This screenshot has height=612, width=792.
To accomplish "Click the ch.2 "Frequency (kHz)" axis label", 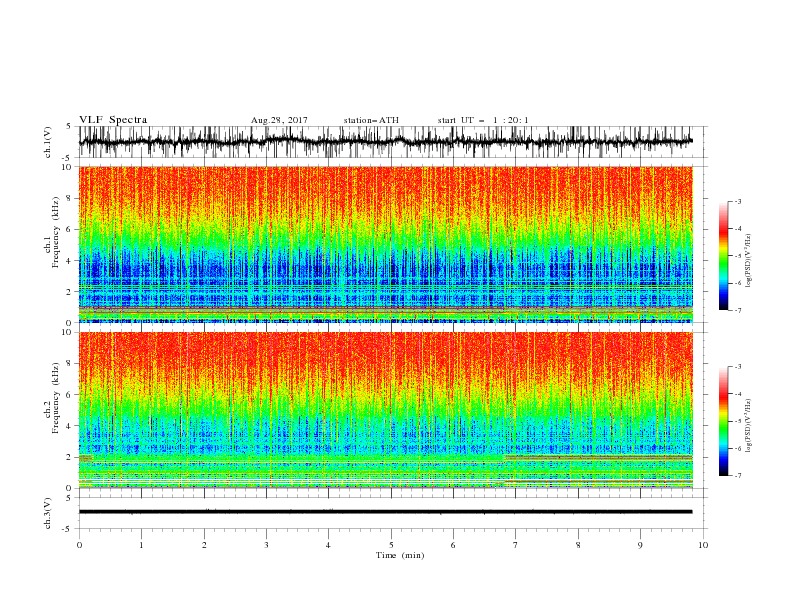I will (x=55, y=398).
